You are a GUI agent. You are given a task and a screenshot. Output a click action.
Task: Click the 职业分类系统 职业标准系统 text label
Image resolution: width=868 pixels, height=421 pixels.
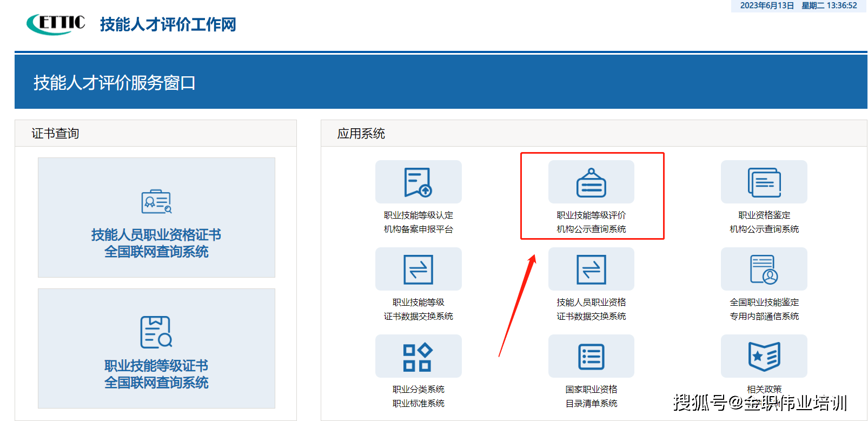click(418, 396)
